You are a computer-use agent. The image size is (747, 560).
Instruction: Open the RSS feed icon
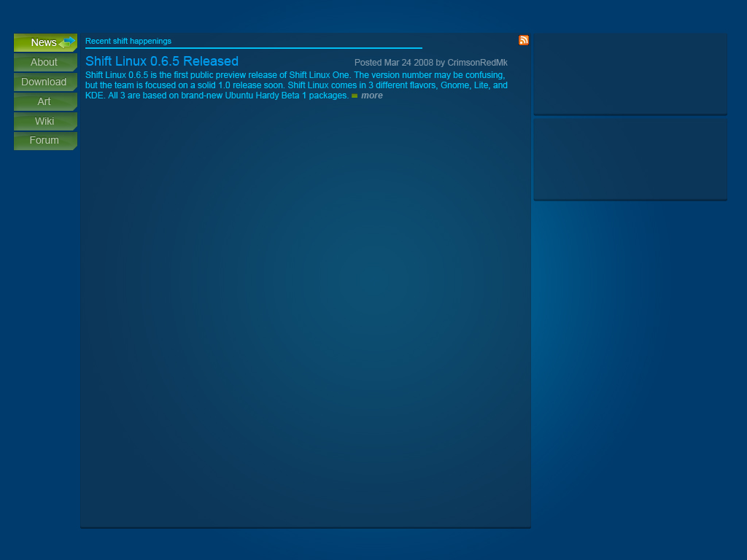click(524, 41)
